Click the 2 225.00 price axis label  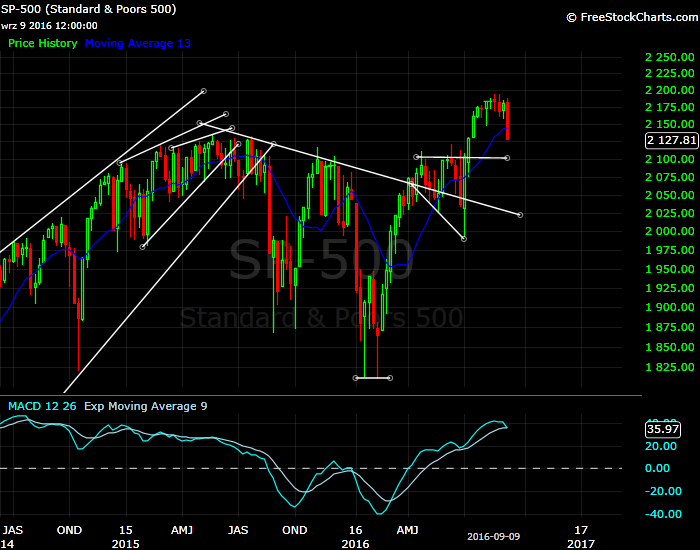point(670,73)
